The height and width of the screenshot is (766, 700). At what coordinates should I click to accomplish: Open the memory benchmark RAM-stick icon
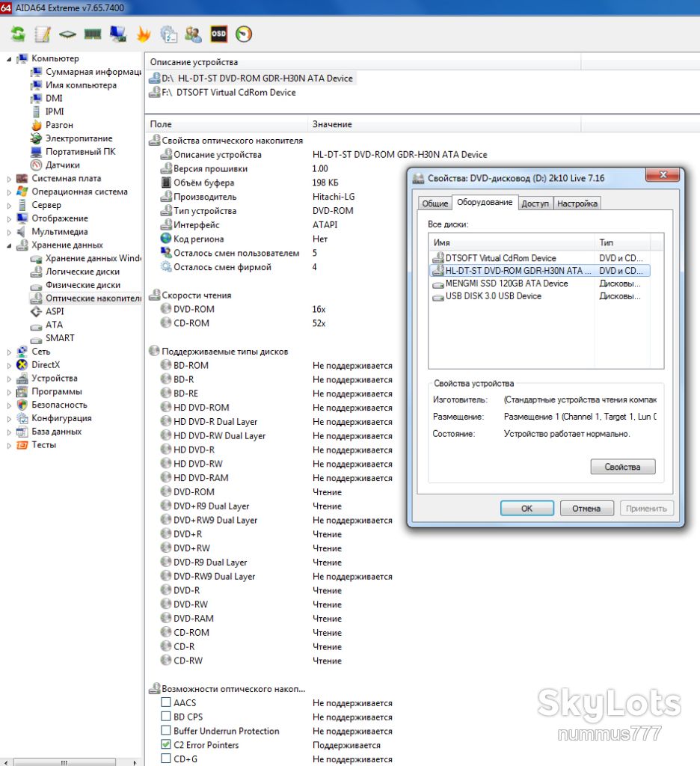[x=93, y=34]
